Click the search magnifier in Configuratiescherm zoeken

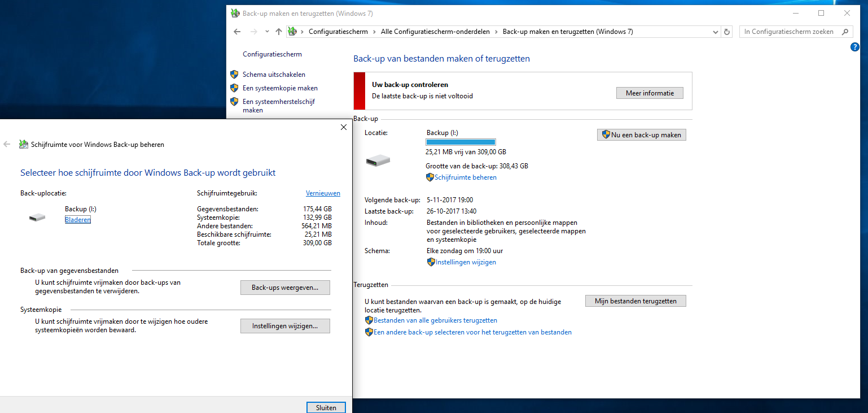(x=845, y=32)
